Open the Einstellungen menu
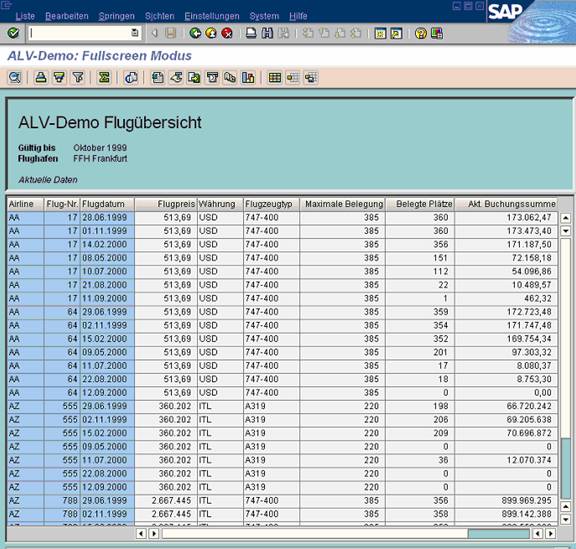This screenshot has width=576, height=549. [212, 16]
